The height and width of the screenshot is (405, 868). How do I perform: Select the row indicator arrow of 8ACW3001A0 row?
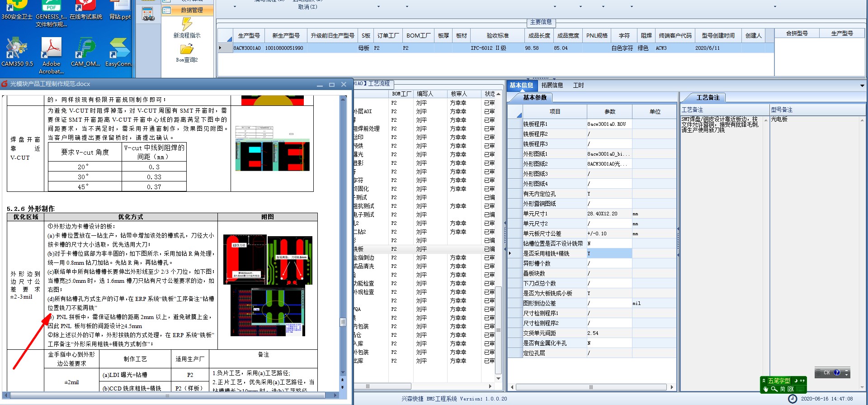(221, 48)
